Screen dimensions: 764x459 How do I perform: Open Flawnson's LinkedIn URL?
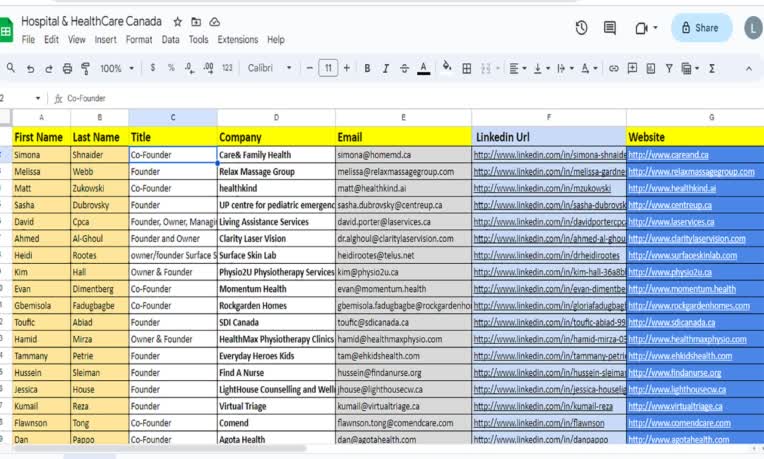539,423
